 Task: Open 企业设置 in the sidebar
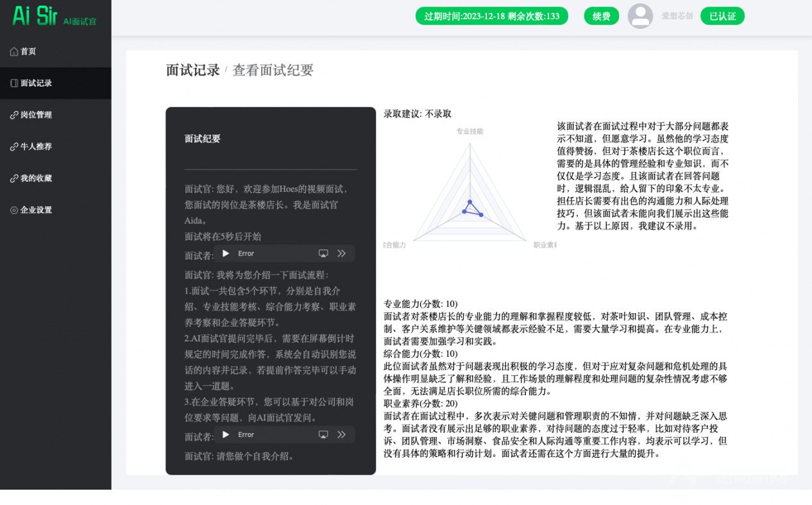pos(35,210)
